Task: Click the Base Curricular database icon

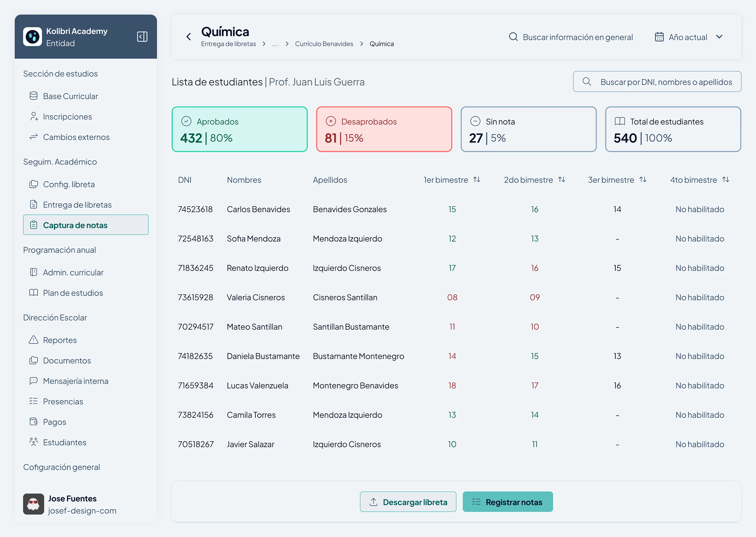Action: click(x=33, y=96)
